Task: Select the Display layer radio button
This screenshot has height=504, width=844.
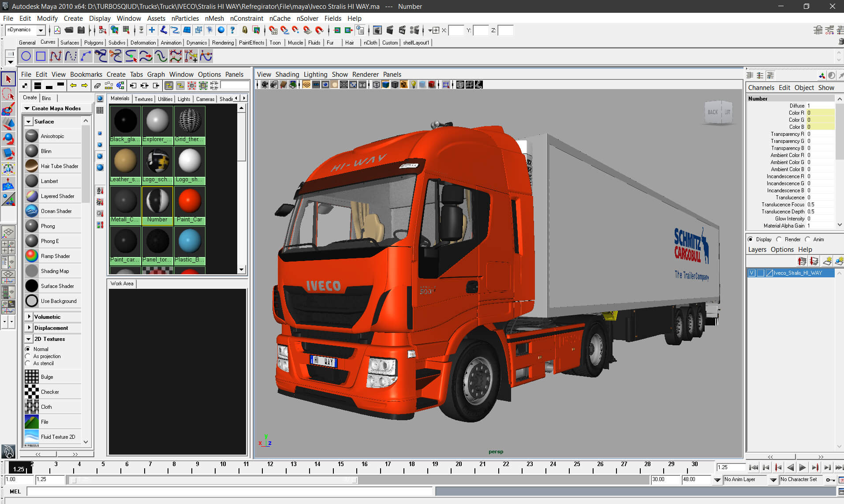Action: (x=751, y=239)
